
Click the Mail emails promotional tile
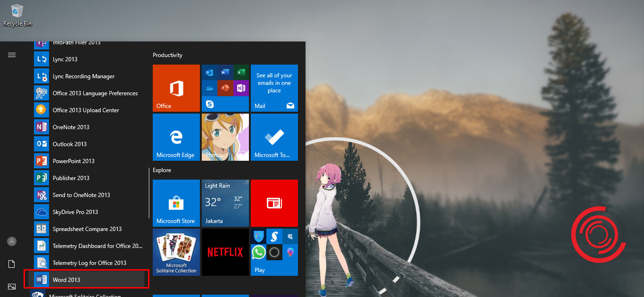coord(274,88)
